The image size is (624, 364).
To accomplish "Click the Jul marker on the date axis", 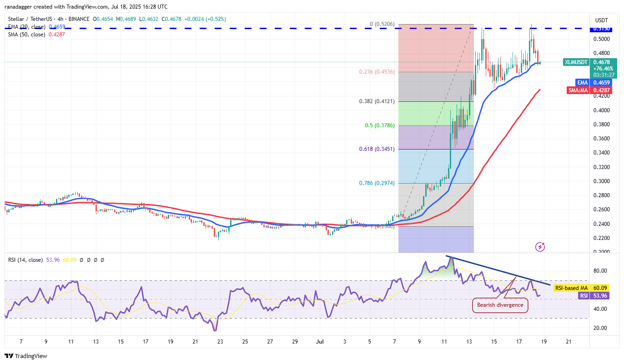I will (x=319, y=341).
